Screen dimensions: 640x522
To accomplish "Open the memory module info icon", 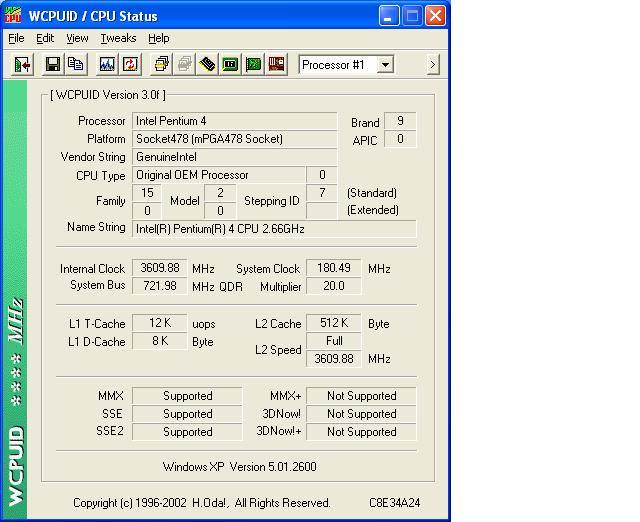I will point(207,64).
